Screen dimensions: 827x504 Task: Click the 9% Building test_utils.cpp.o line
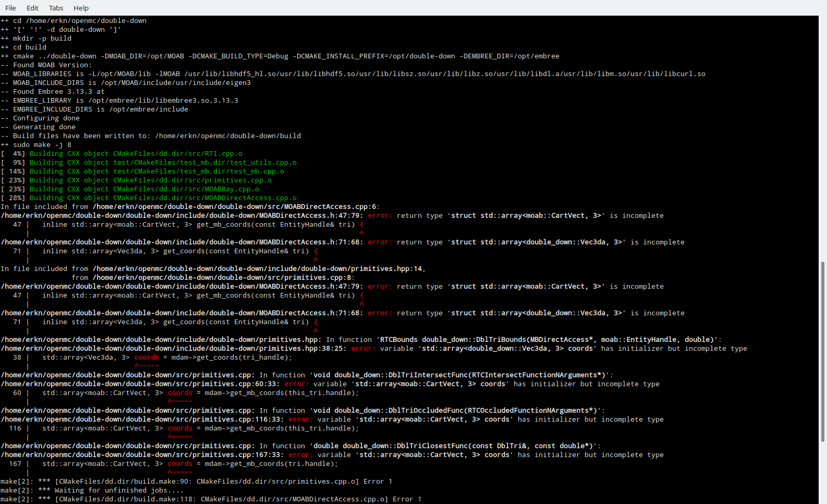coord(149,163)
